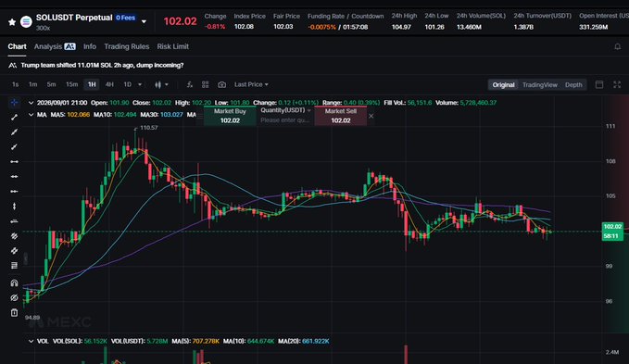Enter fullscreen chart with expand icon
The height and width of the screenshot is (364, 629).
click(x=617, y=84)
